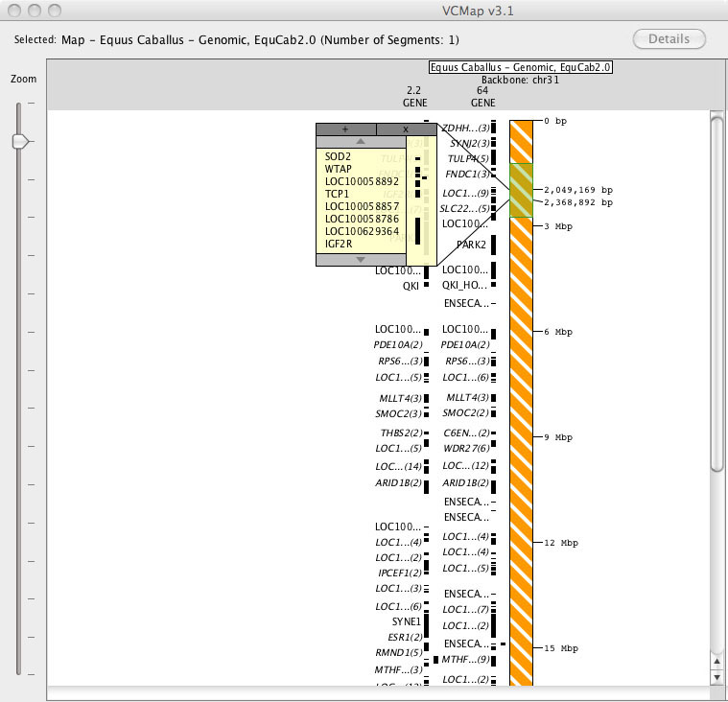The width and height of the screenshot is (728, 702).
Task: Click SMOC2(2) gene label
Action: (465, 413)
